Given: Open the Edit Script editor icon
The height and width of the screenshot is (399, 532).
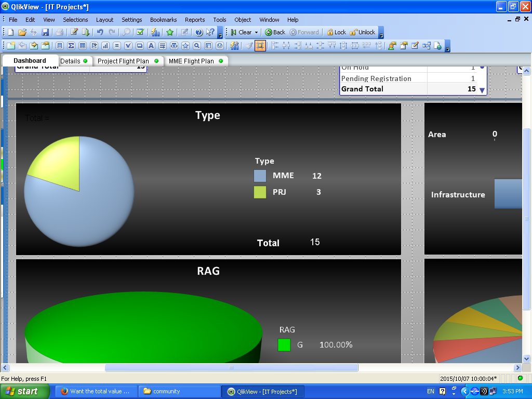Looking at the screenshot, I should 74,32.
